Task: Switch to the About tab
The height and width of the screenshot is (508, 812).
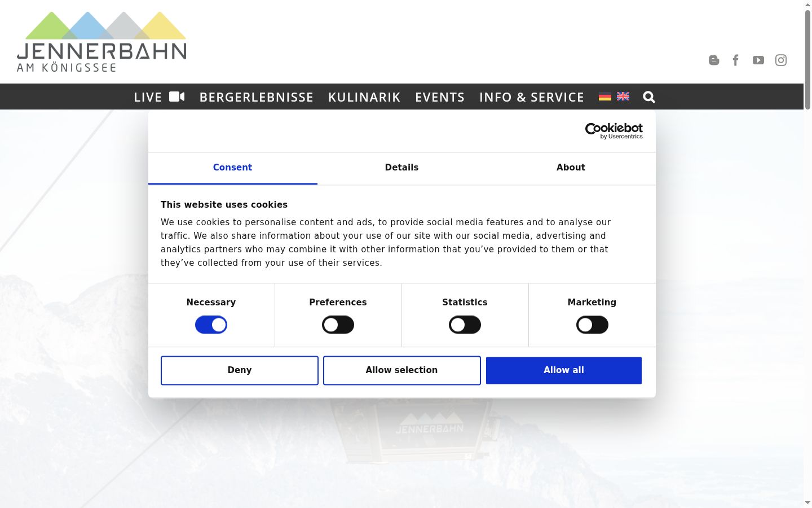Action: click(x=571, y=168)
